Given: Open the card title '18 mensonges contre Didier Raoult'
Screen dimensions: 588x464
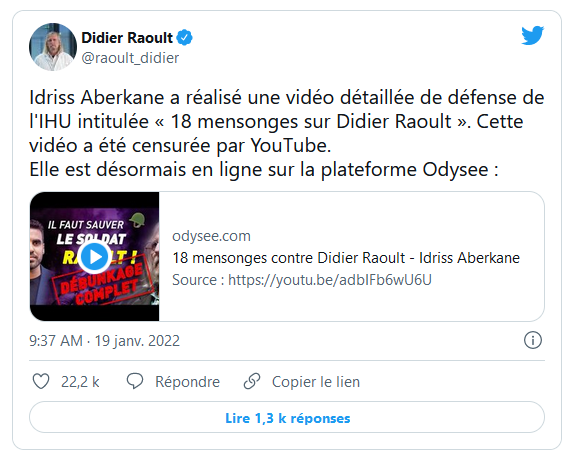Looking at the screenshot, I should 346,258.
